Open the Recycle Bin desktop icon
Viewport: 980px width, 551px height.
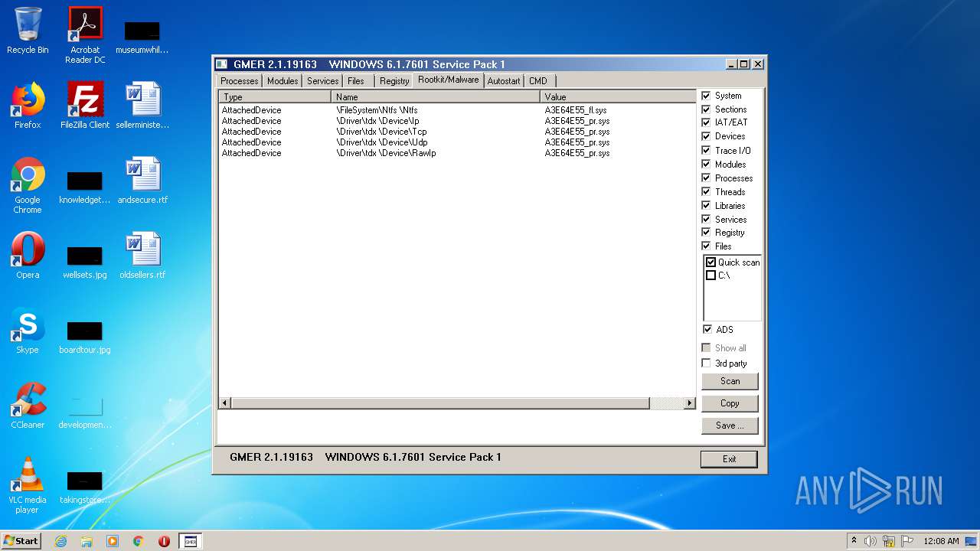point(28,31)
